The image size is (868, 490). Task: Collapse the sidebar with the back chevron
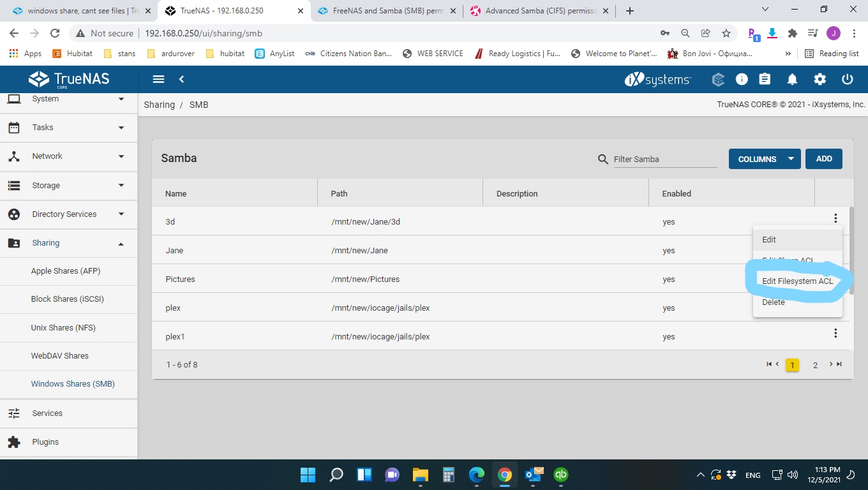point(181,79)
